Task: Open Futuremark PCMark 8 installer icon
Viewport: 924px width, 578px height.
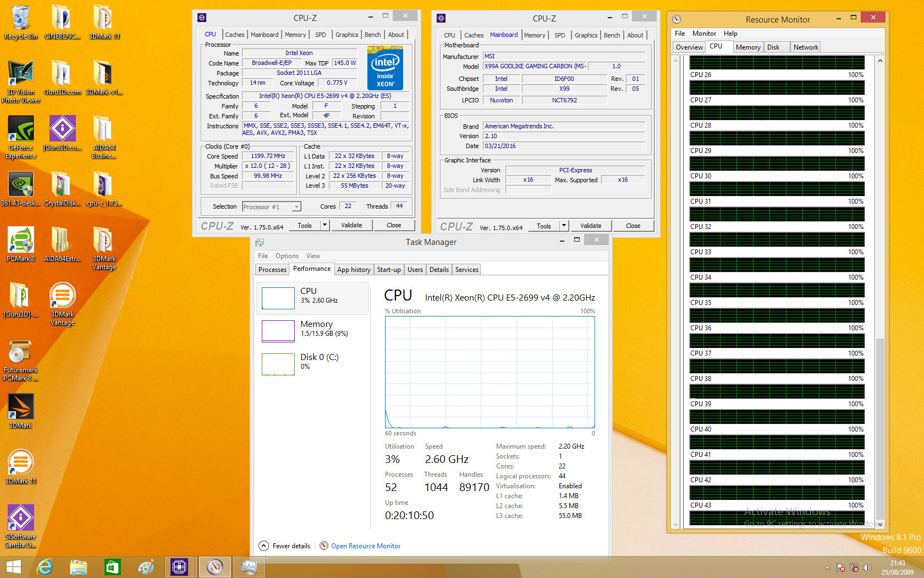Action: click(21, 359)
